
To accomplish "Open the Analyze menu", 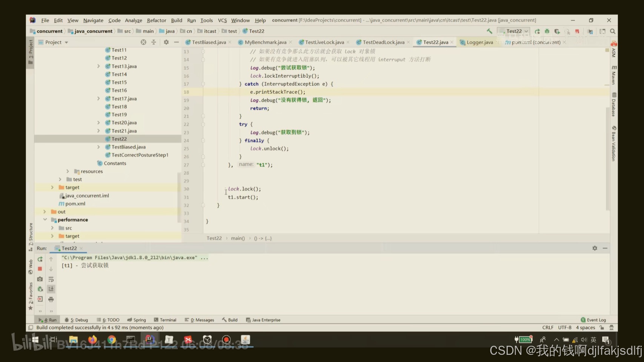I will point(133,20).
